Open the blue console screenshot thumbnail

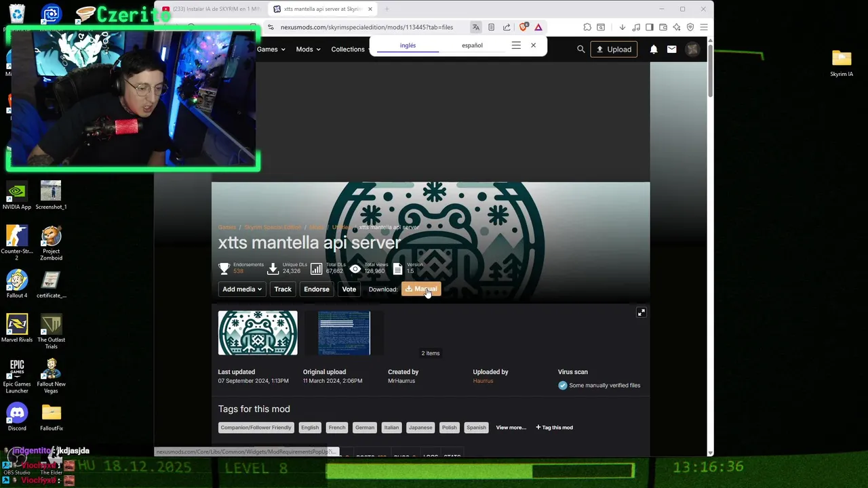(x=344, y=333)
